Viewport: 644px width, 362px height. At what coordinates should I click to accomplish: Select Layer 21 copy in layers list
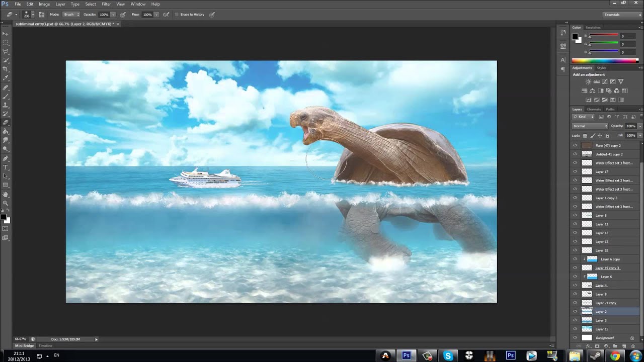(x=606, y=303)
